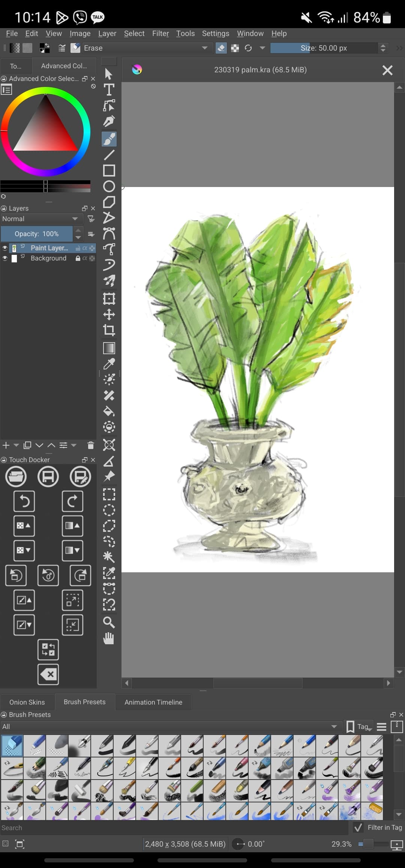Adjust the layer Opacity slider

(x=37, y=234)
